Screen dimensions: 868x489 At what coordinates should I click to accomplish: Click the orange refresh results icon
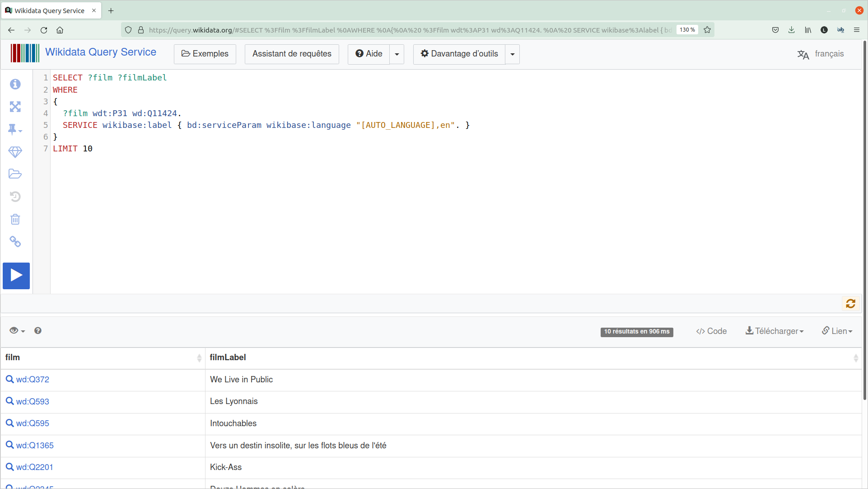850,304
